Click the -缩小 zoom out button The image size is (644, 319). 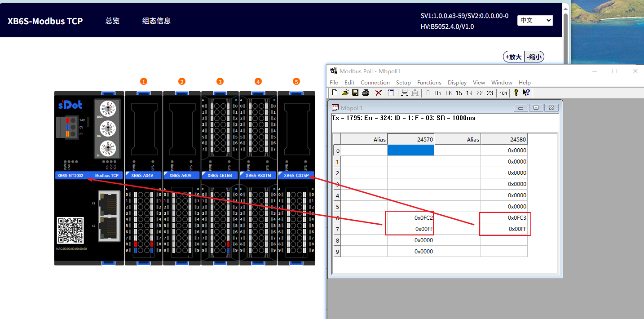(534, 57)
